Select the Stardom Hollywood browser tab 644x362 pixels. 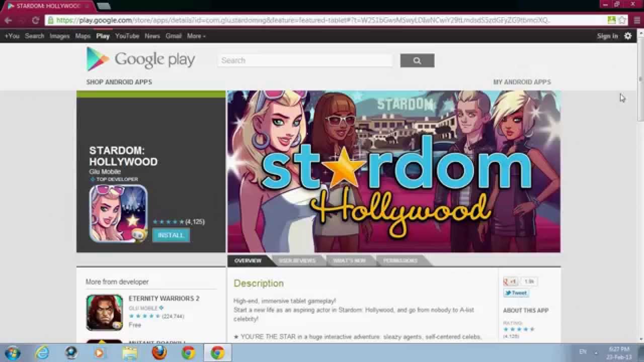pyautogui.click(x=48, y=6)
